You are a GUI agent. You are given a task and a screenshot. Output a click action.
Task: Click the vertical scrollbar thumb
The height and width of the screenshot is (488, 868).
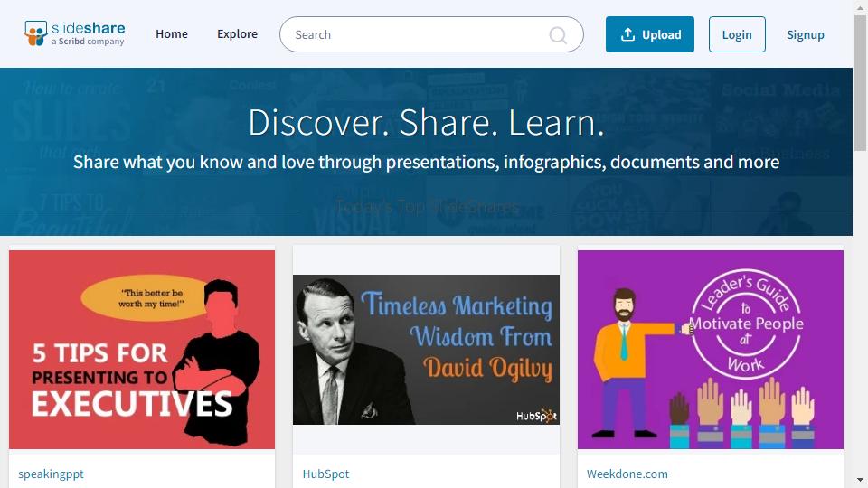(860, 83)
